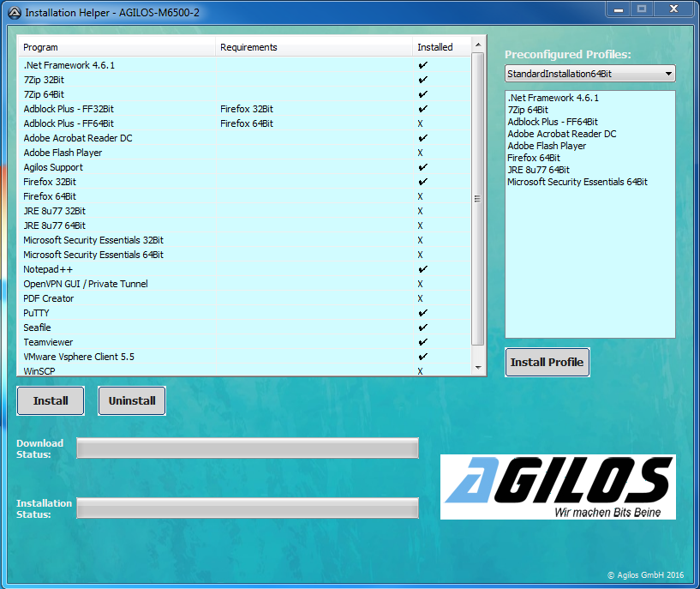Select the Firefox 32Bit program row
Screen dimensions: 700x589
click(x=244, y=183)
